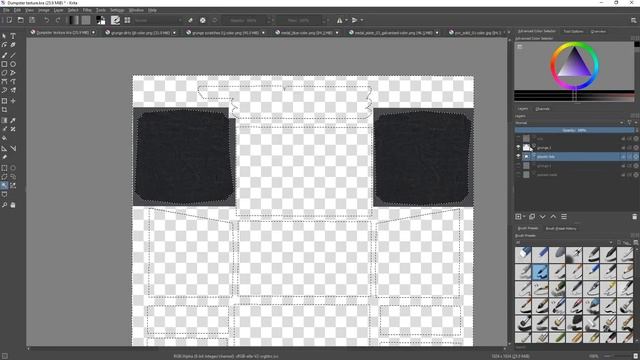Open the zoom percentage dropdown in status bar
Image resolution: width=640 pixels, height=360 pixels.
pos(593,356)
